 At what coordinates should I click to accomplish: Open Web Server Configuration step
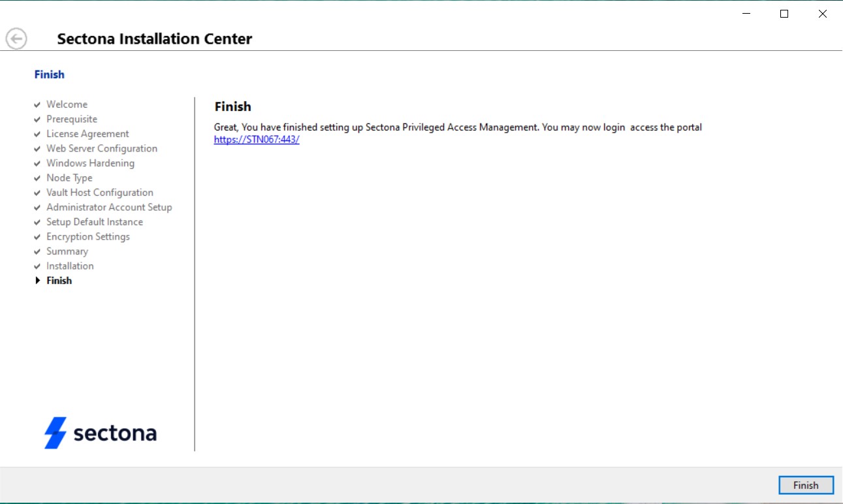[102, 148]
